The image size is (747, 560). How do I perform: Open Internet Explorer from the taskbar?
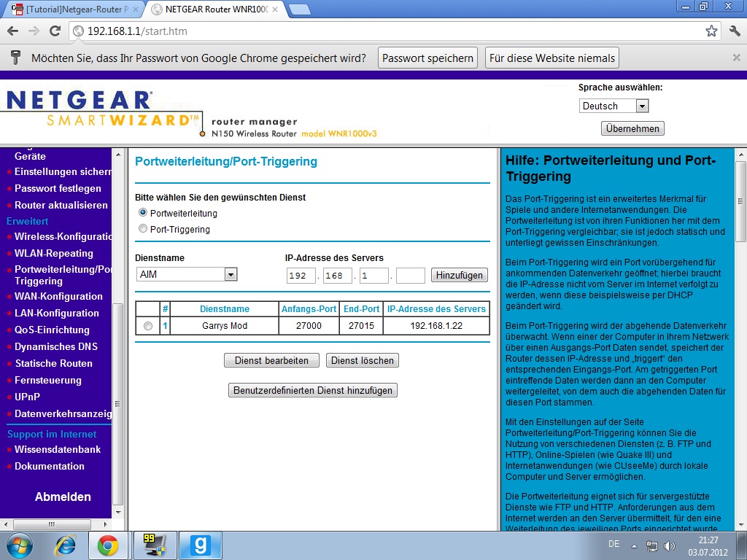click(66, 545)
